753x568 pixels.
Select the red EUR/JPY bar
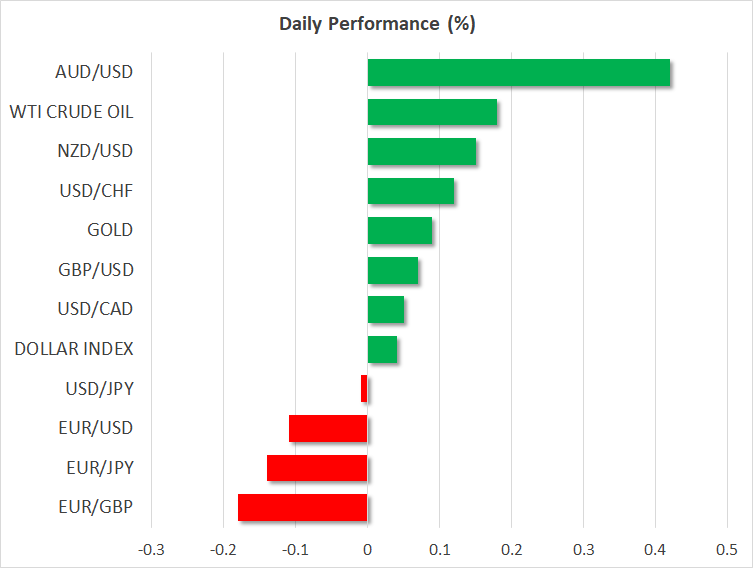coord(317,468)
